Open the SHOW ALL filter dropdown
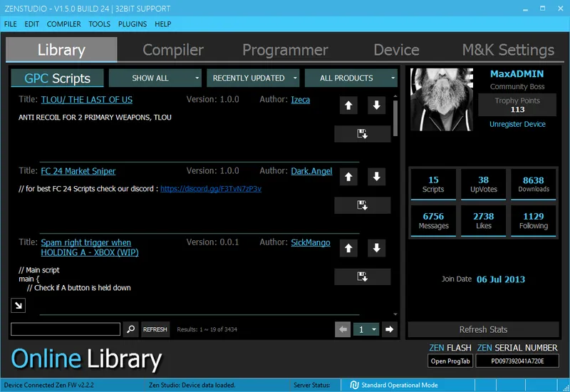 coord(155,78)
